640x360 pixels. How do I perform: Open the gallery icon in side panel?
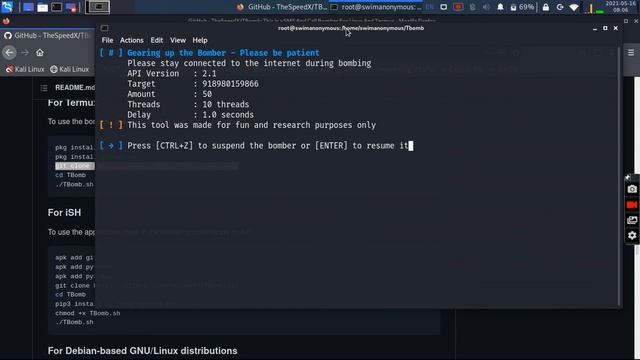click(x=632, y=220)
